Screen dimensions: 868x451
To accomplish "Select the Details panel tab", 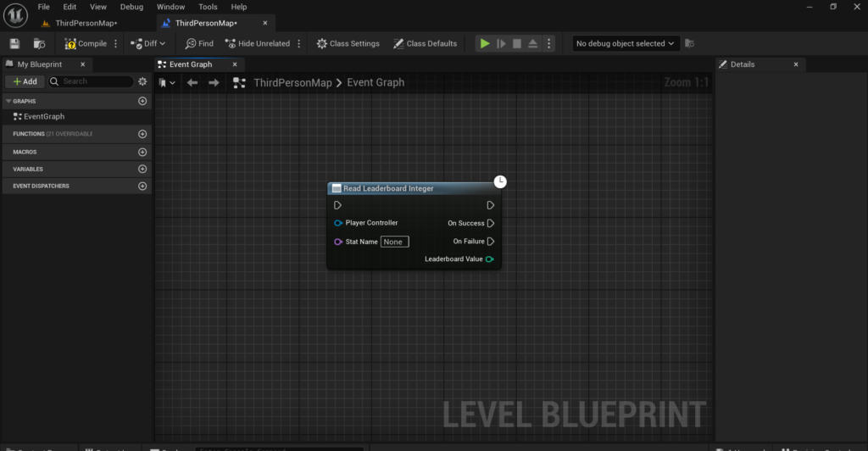I will point(743,64).
